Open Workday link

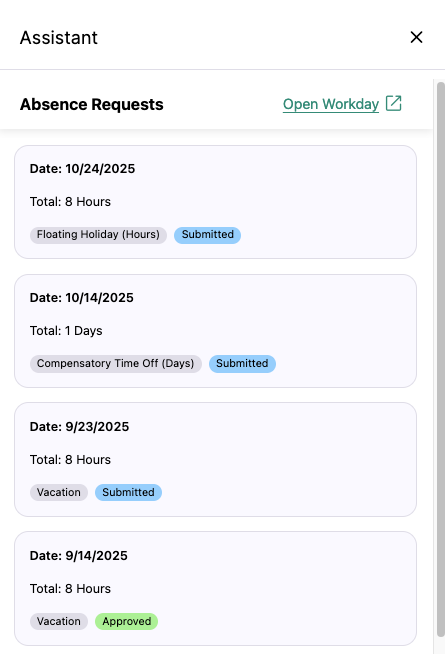point(331,104)
